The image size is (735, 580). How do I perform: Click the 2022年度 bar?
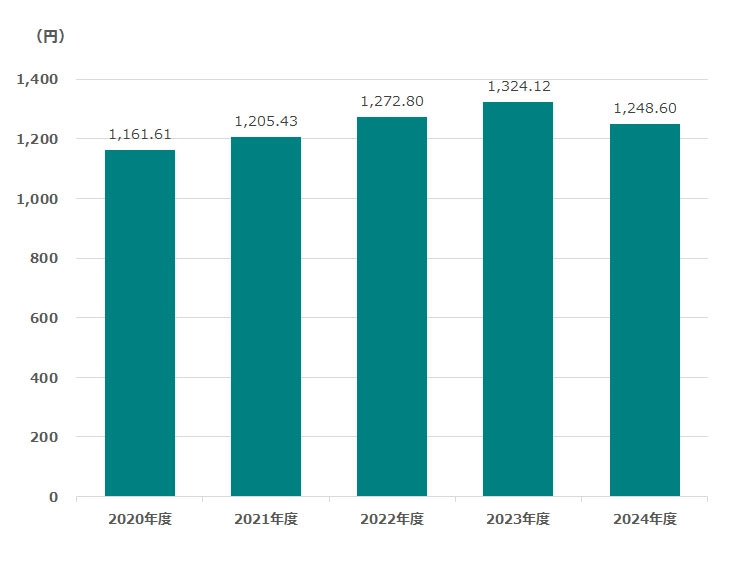coord(392,307)
